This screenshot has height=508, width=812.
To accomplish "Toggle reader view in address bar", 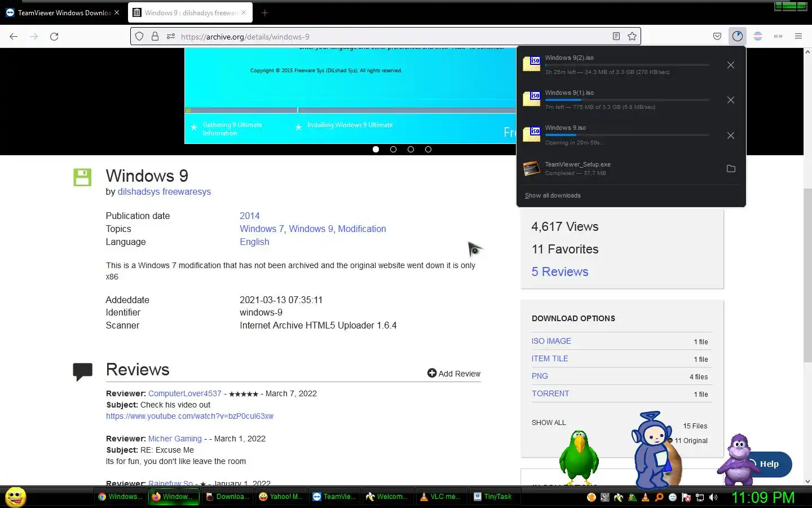I will 616,37.
